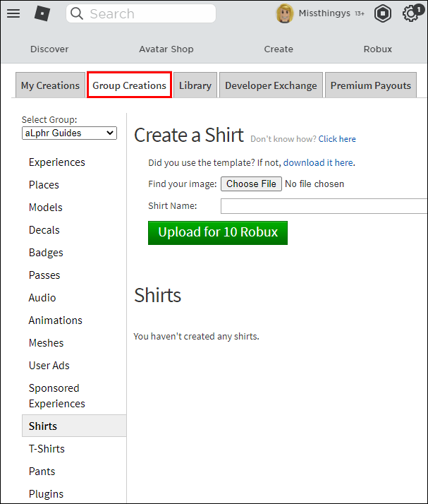Select Meshes in the sidebar
Viewport: 428px width, 504px height.
point(47,343)
